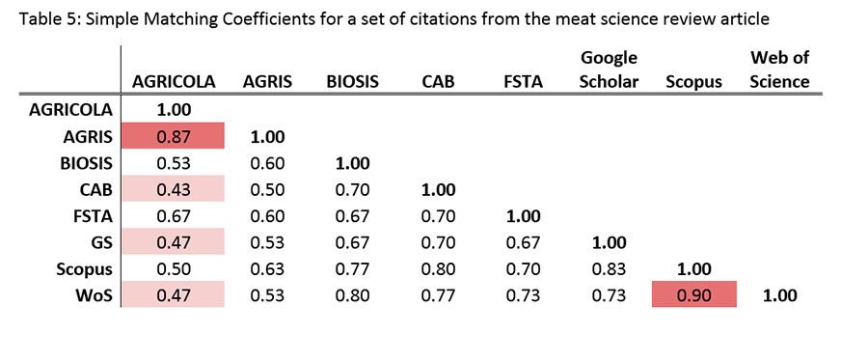Click the pink 0.47 cell in GS row
The width and height of the screenshot is (868, 361).
click(x=174, y=241)
